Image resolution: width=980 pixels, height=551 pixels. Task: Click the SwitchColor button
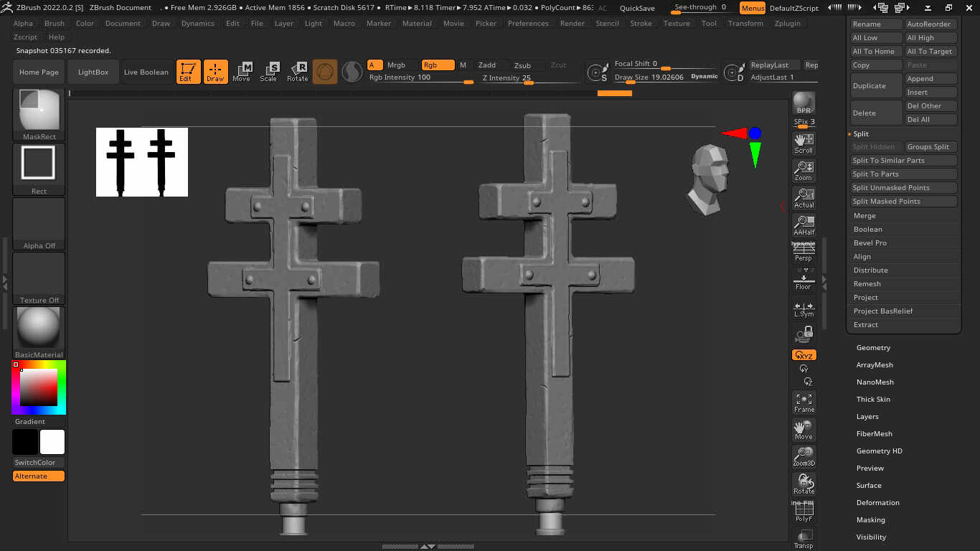coord(39,463)
